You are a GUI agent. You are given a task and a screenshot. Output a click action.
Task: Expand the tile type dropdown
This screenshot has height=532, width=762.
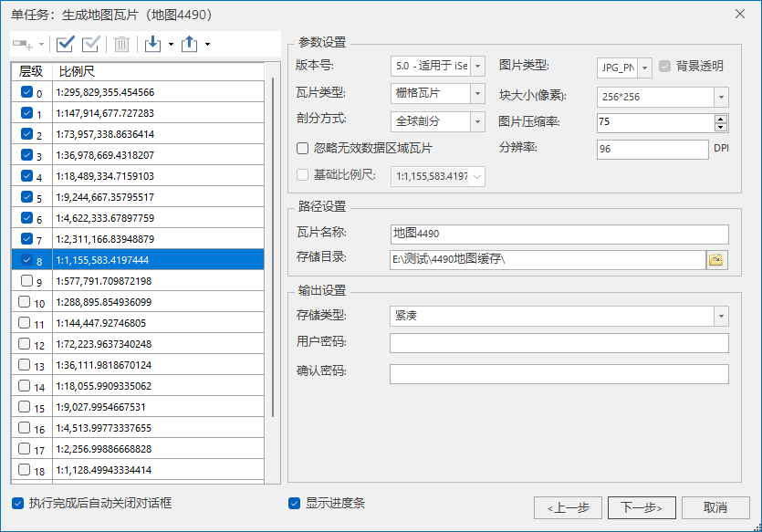pyautogui.click(x=477, y=93)
